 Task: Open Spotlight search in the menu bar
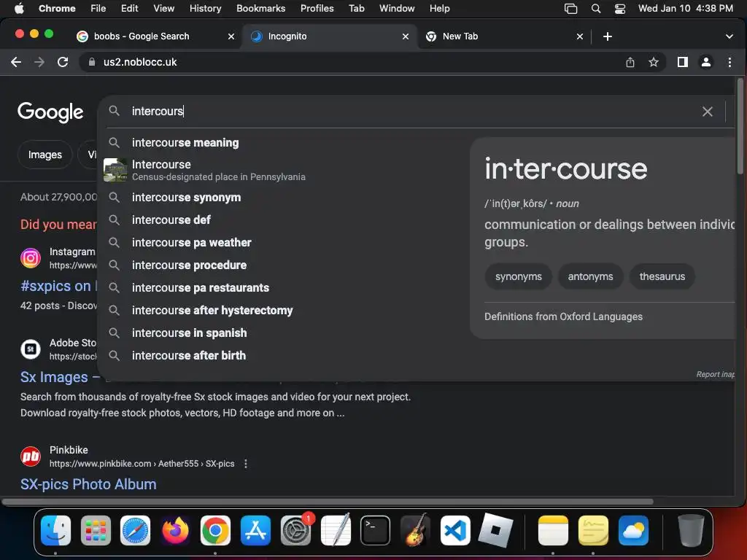(x=595, y=8)
